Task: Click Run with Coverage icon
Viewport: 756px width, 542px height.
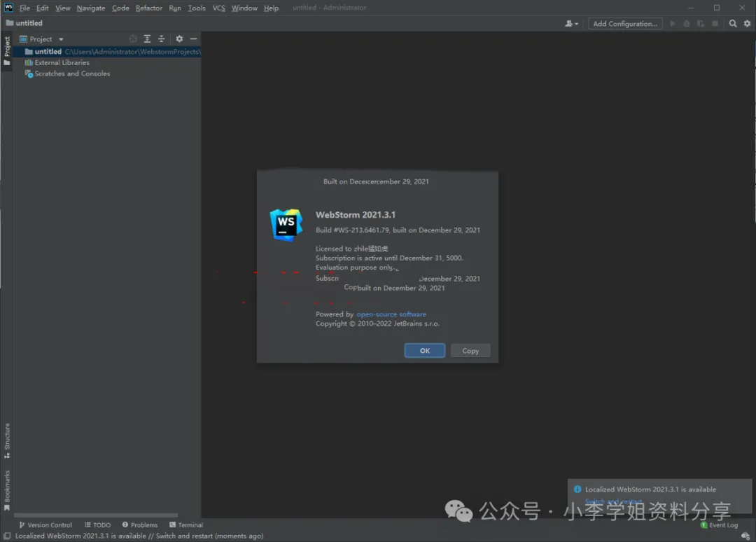Action: 701,23
